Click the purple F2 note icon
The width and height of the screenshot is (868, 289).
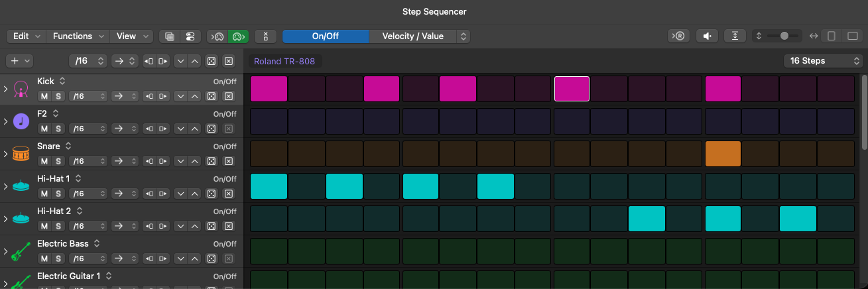coord(22,121)
